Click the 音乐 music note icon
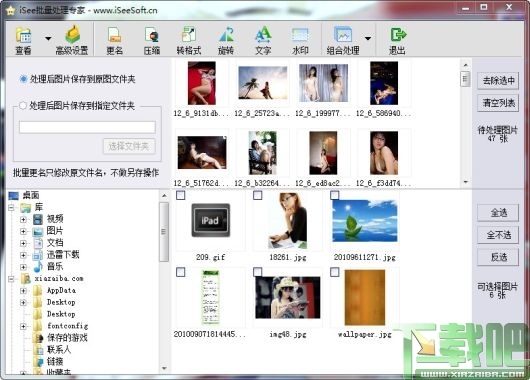 point(38,267)
